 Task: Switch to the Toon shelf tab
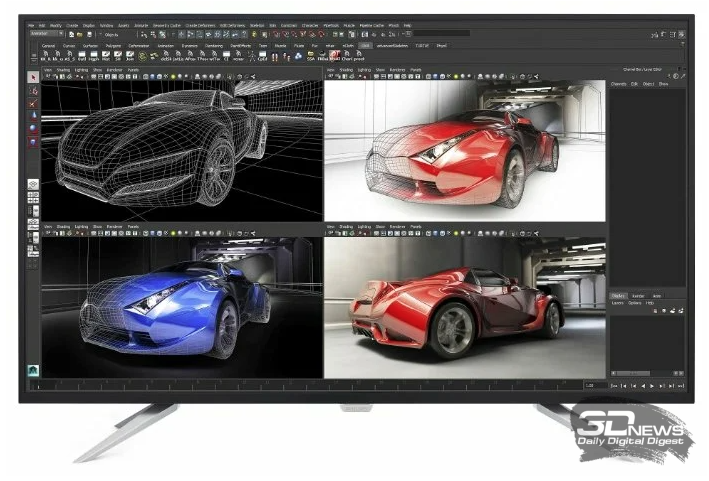(x=263, y=46)
